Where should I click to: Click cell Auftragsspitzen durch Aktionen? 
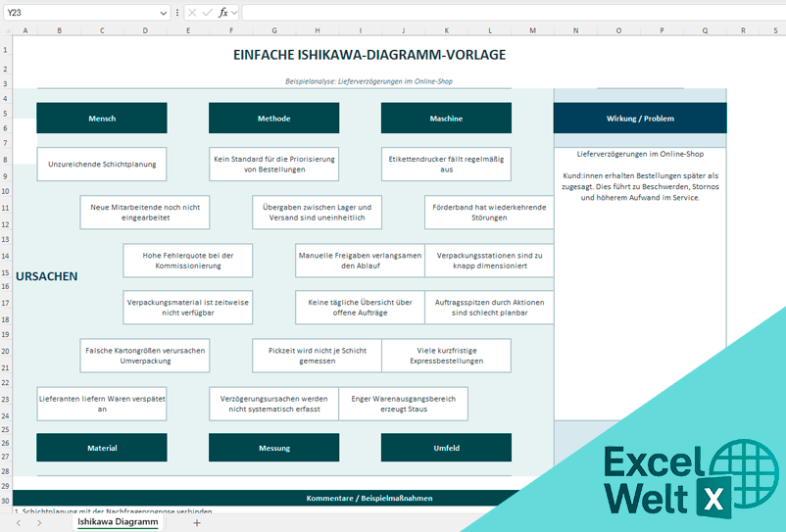[x=489, y=308]
